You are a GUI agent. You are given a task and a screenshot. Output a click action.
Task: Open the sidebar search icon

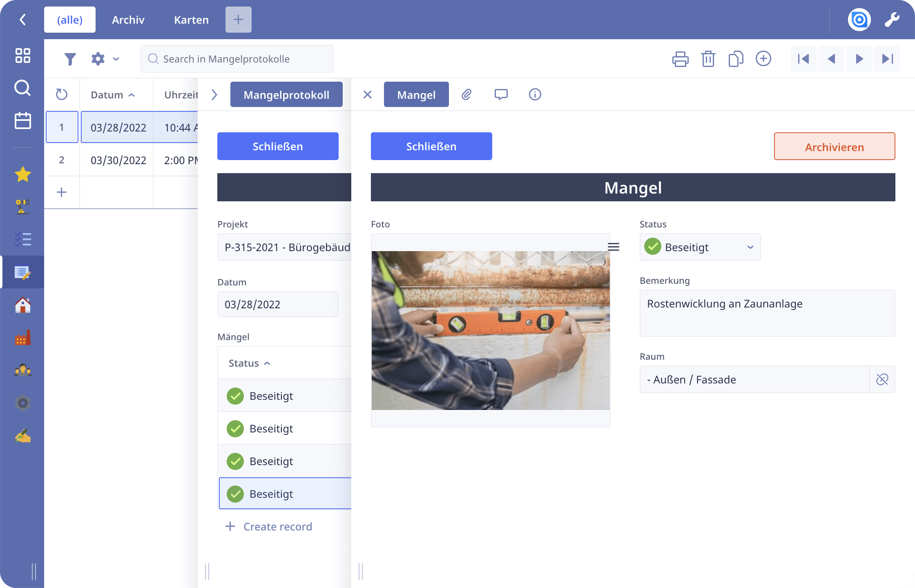pos(23,88)
